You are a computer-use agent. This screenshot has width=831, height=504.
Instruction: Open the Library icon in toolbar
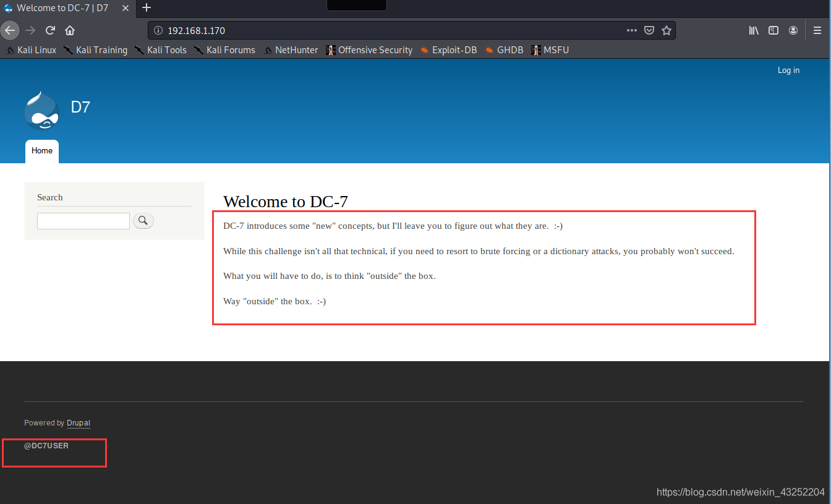[754, 30]
